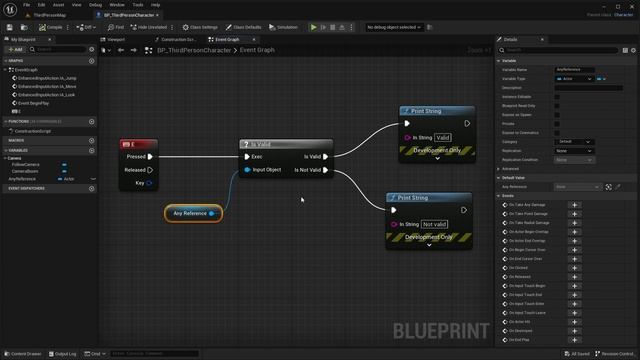
Task: Expand the Valid Print String node options
Action: (x=437, y=158)
